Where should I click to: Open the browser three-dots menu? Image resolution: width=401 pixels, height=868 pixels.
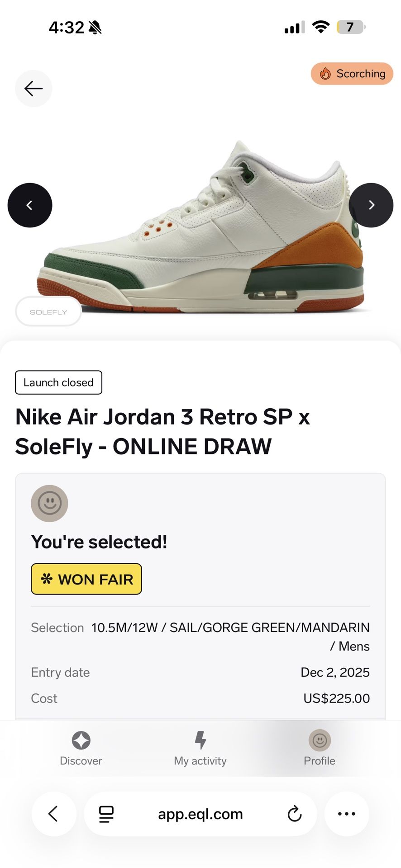(x=347, y=814)
